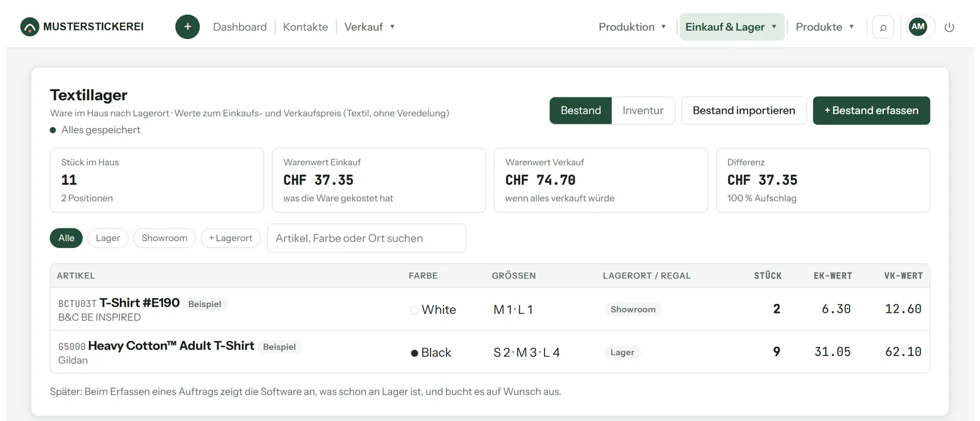Click the green plus button
980x421 pixels.
pyautogui.click(x=187, y=27)
